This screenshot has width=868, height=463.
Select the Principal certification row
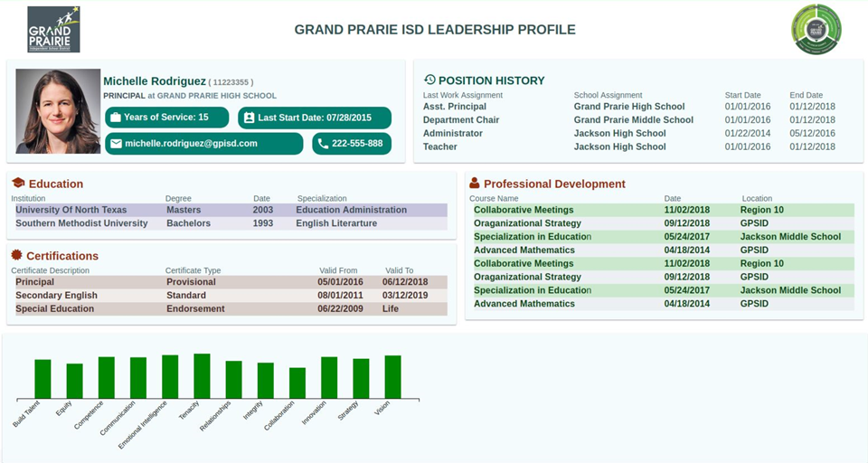(x=231, y=282)
